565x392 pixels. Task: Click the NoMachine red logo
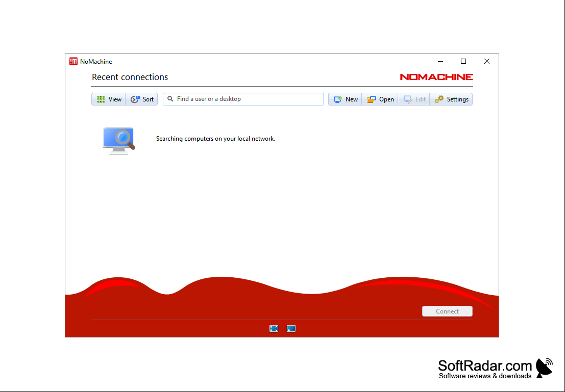point(436,77)
